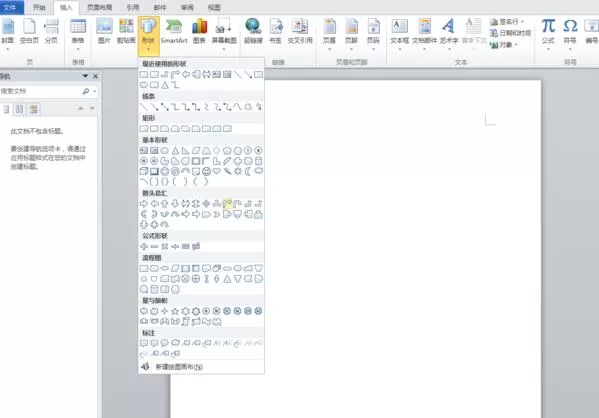This screenshot has width=599, height=418.
Task: Insert a SmartArt graphic
Action: [x=174, y=31]
